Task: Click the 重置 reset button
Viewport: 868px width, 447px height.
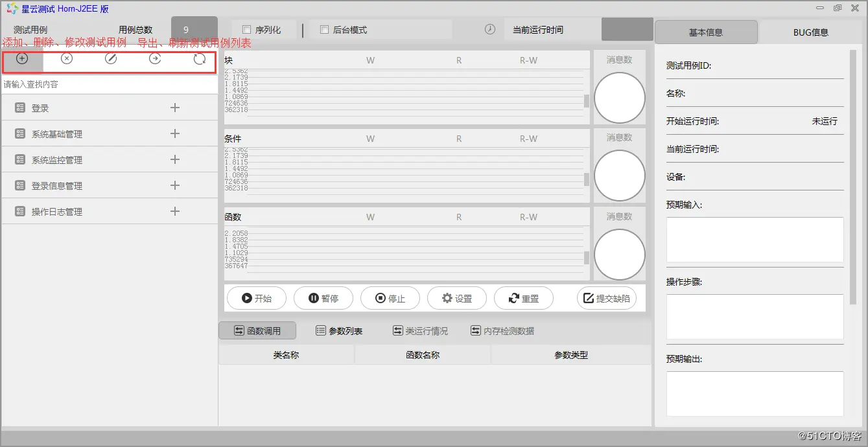Action: click(x=524, y=298)
